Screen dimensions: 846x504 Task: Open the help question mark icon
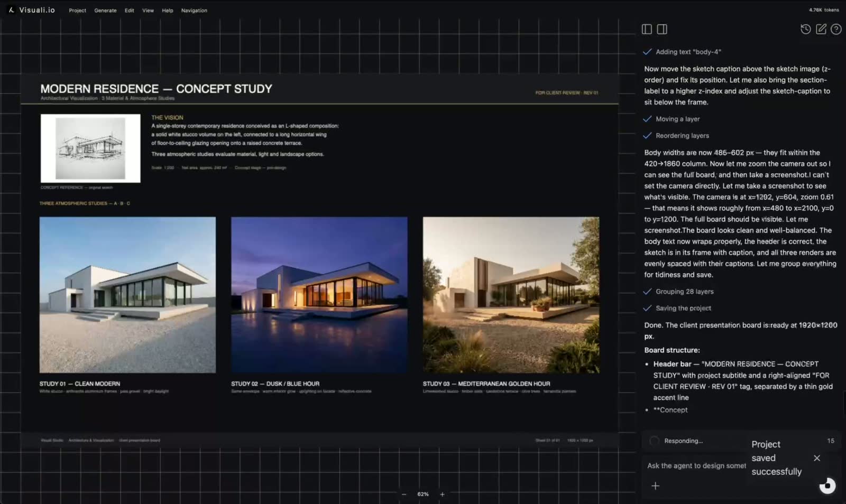pos(836,29)
